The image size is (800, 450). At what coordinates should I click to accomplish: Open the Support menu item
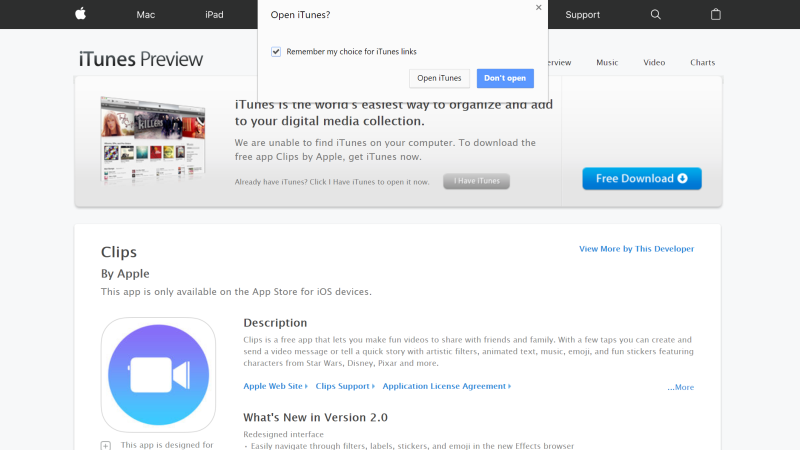click(583, 15)
